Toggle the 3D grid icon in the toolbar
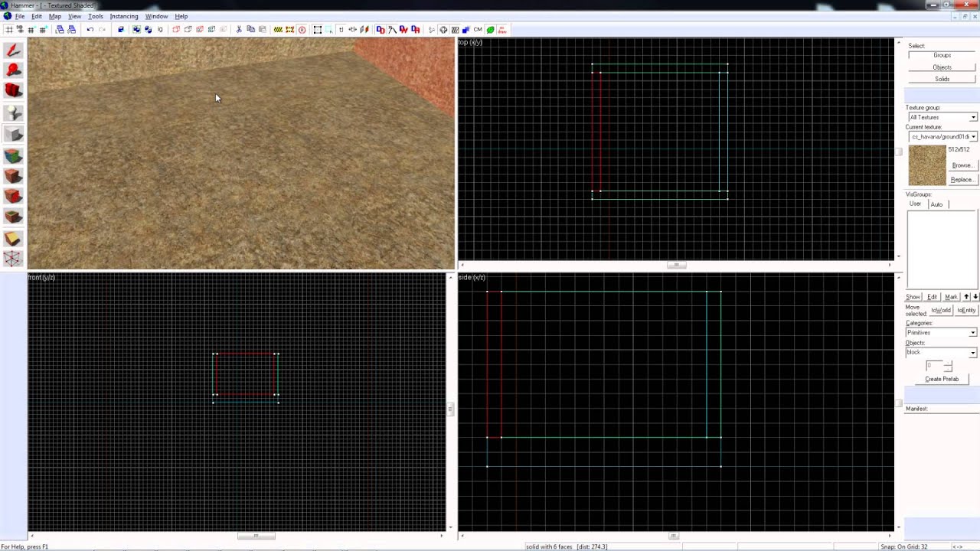The image size is (980, 551). pos(20,30)
